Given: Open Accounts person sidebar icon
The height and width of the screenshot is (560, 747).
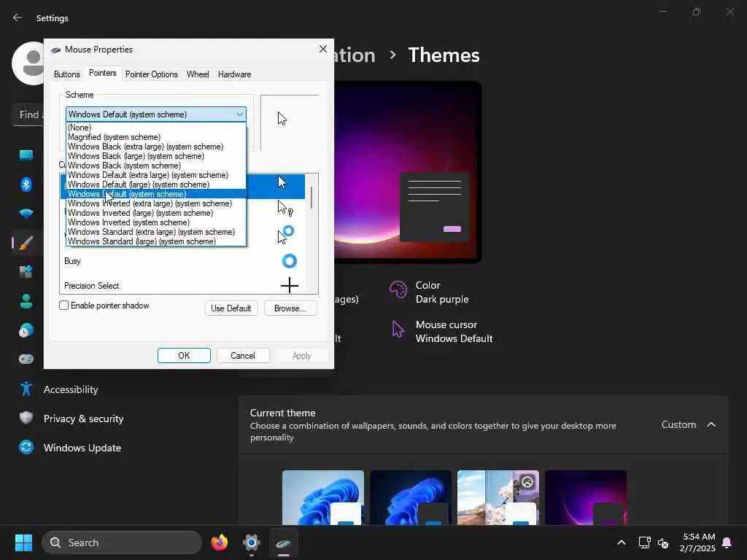Looking at the screenshot, I should click(26, 301).
